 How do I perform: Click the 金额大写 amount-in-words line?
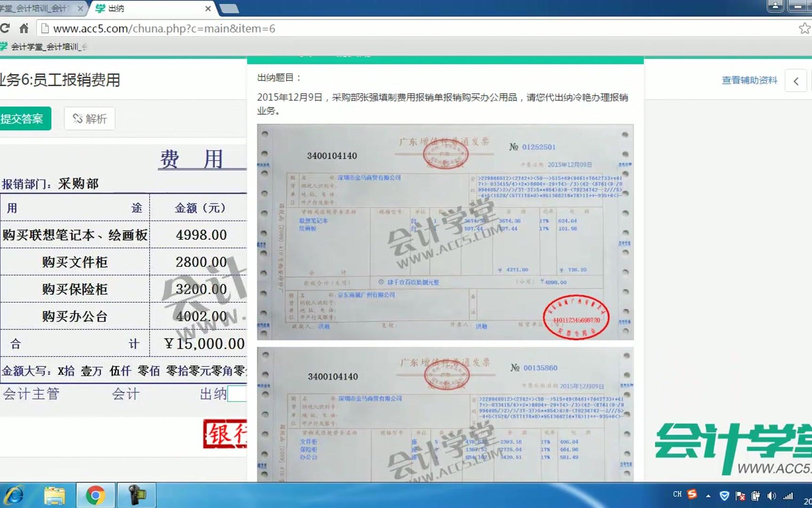(x=124, y=371)
